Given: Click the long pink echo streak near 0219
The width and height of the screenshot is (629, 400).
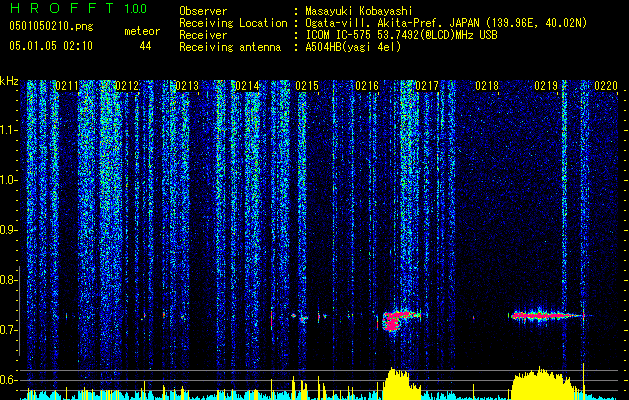Looking at the screenshot, I should [548, 315].
